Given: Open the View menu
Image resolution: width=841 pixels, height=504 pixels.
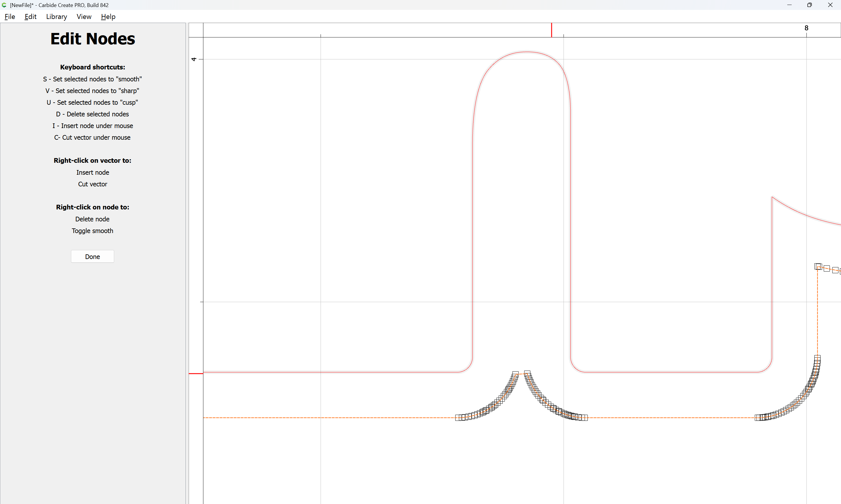Looking at the screenshot, I should 84,17.
